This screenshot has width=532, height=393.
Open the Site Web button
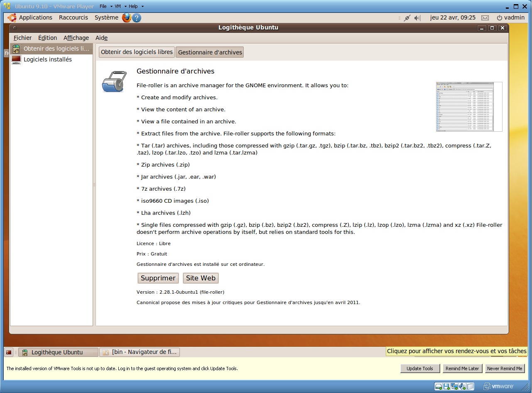[x=201, y=278]
